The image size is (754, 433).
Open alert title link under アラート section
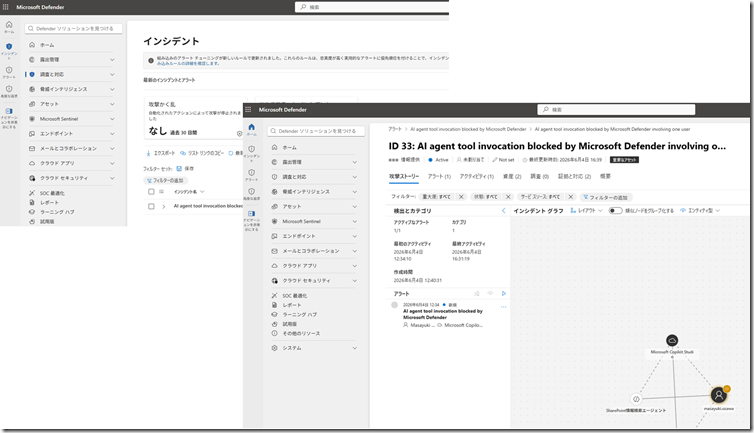(x=442, y=314)
